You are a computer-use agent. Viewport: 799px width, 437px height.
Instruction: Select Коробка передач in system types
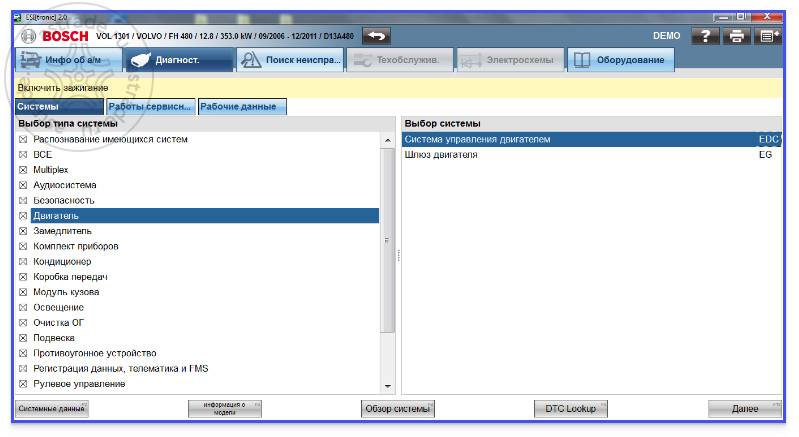pos(205,277)
